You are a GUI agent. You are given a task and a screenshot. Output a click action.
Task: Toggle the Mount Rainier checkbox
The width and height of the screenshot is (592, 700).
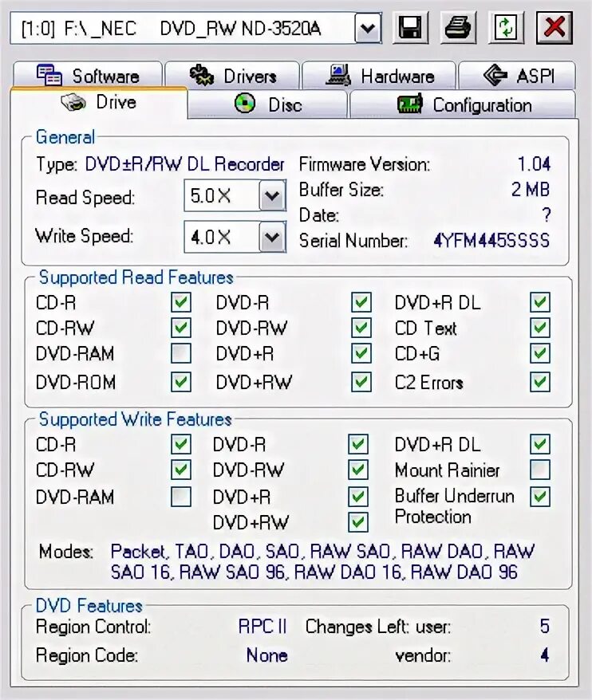tap(539, 470)
